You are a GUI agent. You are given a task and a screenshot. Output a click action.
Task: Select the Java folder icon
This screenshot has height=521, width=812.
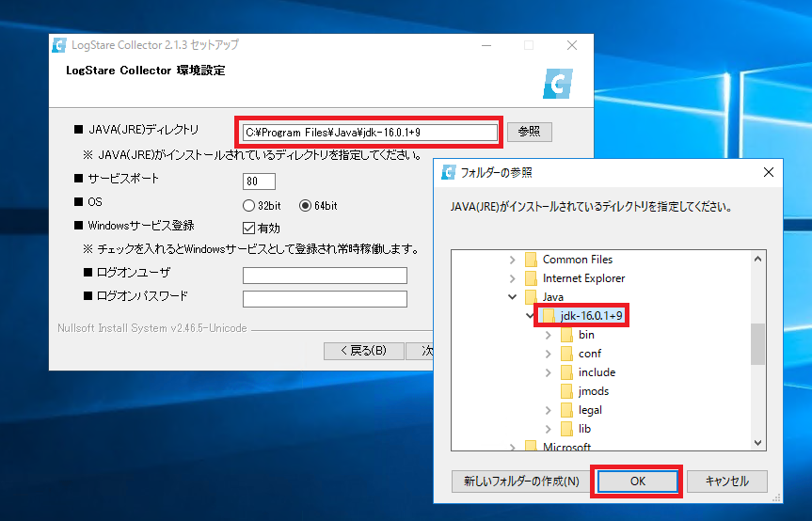point(531,297)
